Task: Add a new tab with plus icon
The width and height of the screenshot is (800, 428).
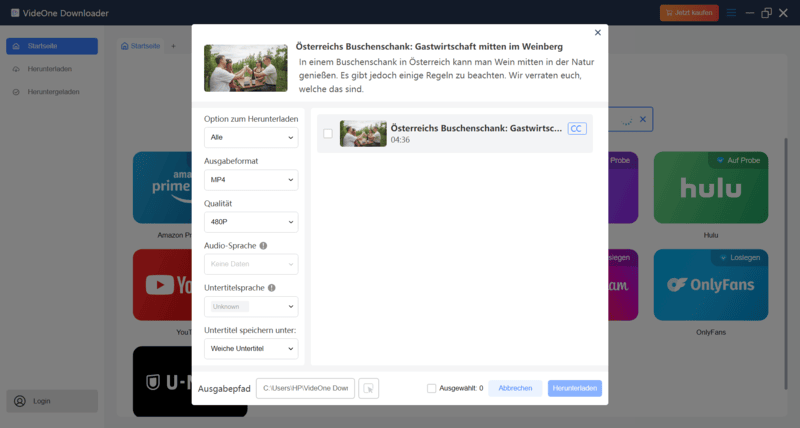Action: [x=173, y=46]
